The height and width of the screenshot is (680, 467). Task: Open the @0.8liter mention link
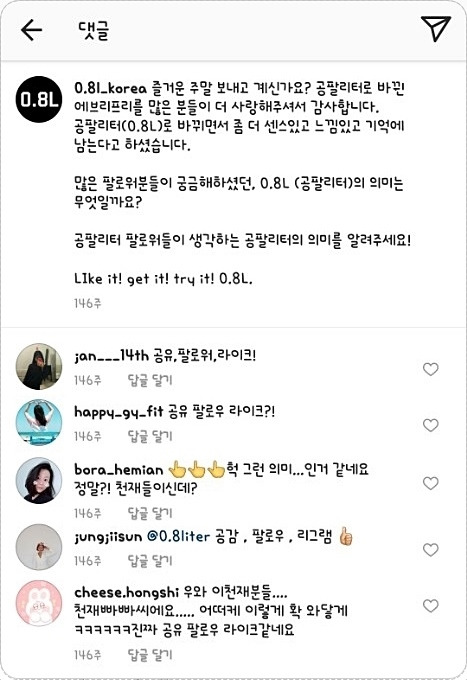tap(178, 536)
